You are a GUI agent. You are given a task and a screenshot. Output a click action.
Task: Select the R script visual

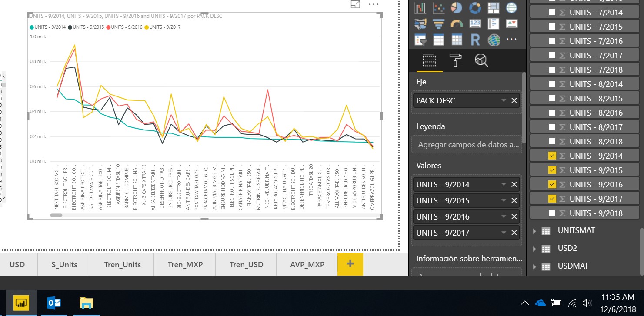pyautogui.click(x=475, y=40)
